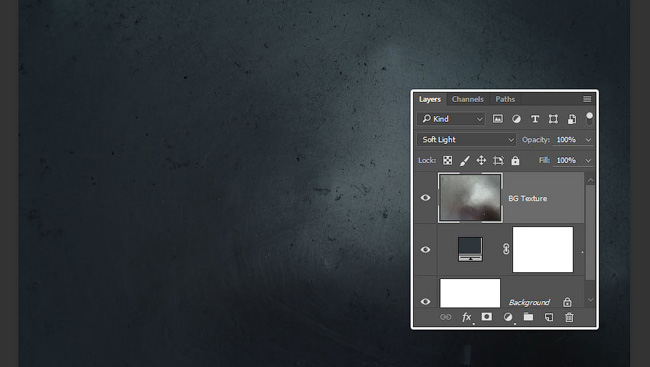Open the Kind filter dropdown
The image size is (650, 367).
click(451, 119)
